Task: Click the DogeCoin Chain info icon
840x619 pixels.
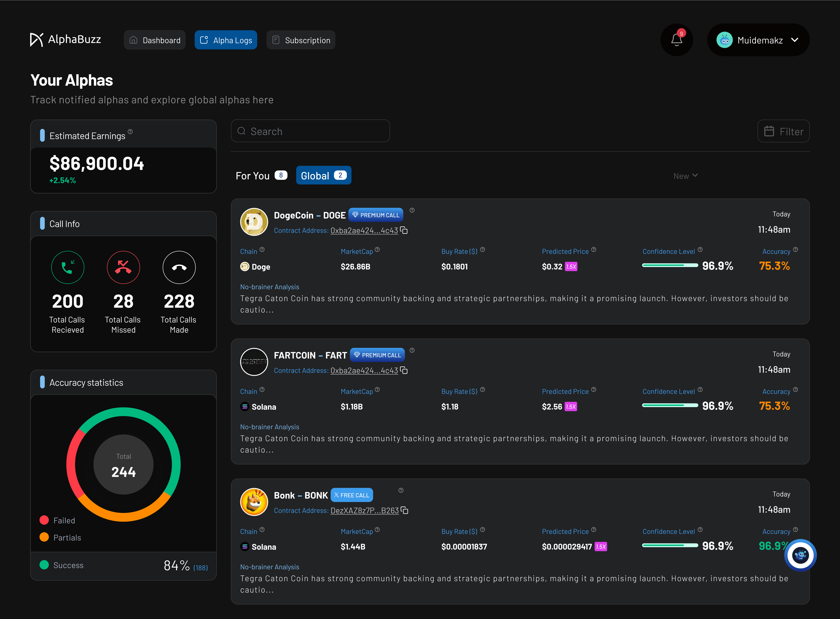Action: (262, 249)
